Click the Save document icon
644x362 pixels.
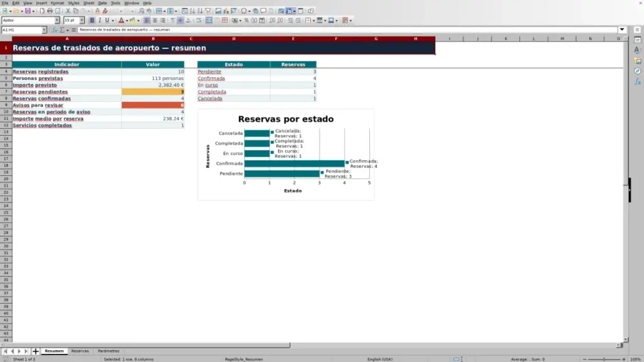pyautogui.click(x=28, y=11)
